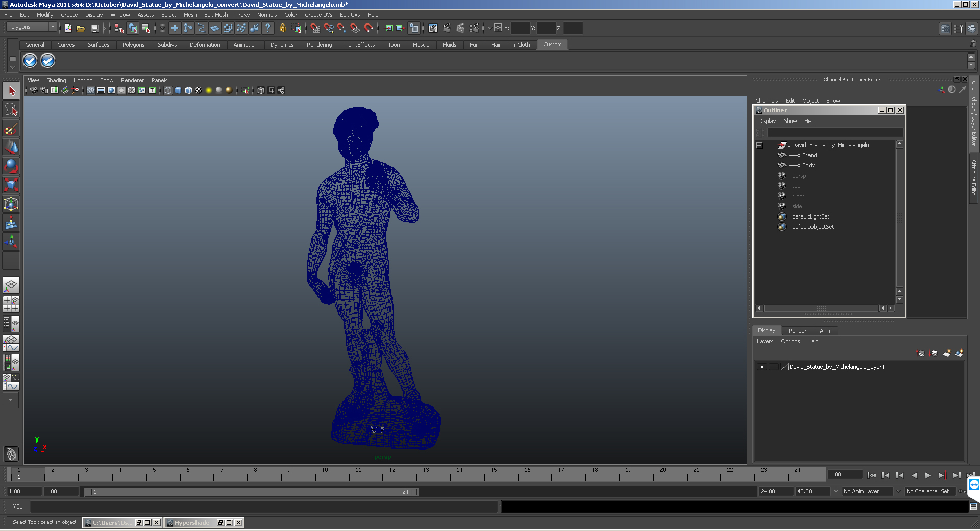Activate the Rotate tool sphere icon

coord(11,166)
